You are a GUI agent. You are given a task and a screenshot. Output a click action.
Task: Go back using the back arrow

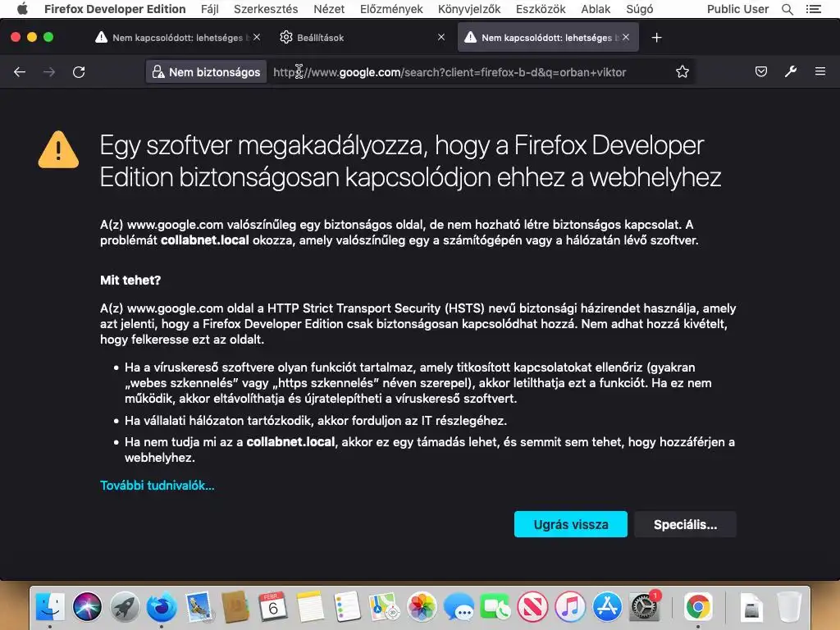20,72
